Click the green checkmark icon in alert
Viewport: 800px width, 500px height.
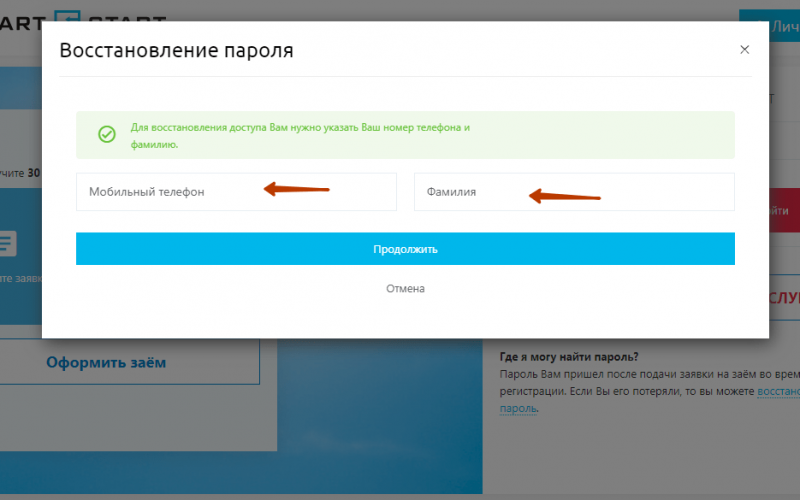click(x=106, y=135)
